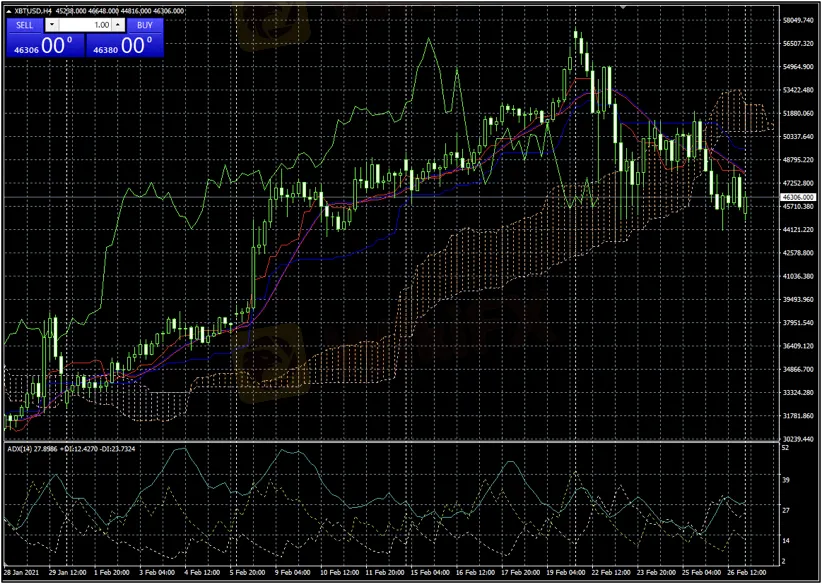
Task: Click the ADX scale value 52
Action: (x=786, y=447)
